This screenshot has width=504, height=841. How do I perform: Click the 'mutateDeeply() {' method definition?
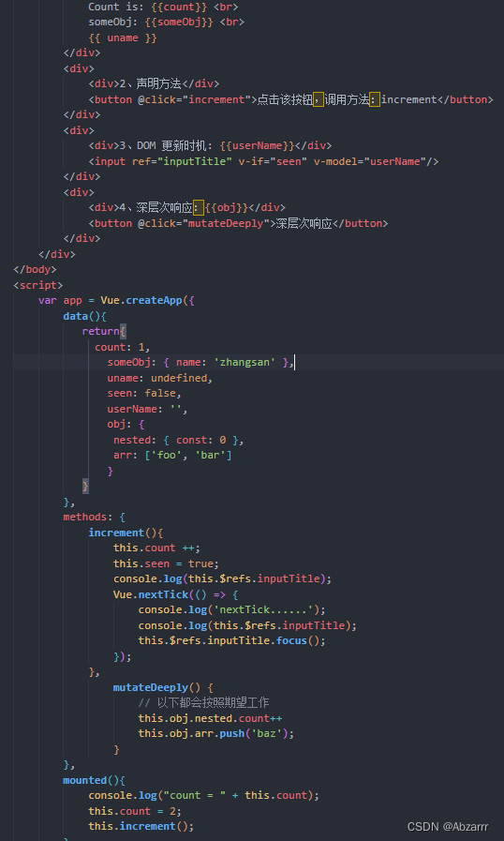[164, 687]
